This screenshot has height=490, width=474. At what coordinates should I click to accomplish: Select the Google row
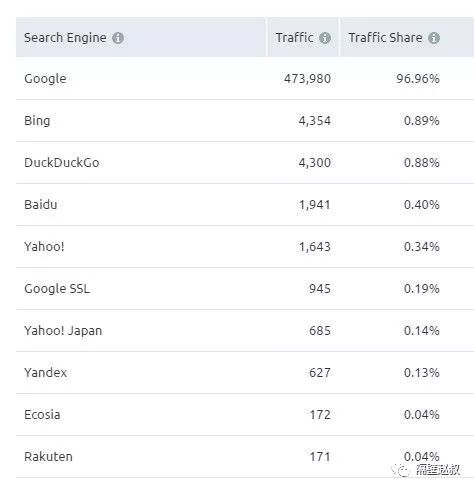(245, 79)
